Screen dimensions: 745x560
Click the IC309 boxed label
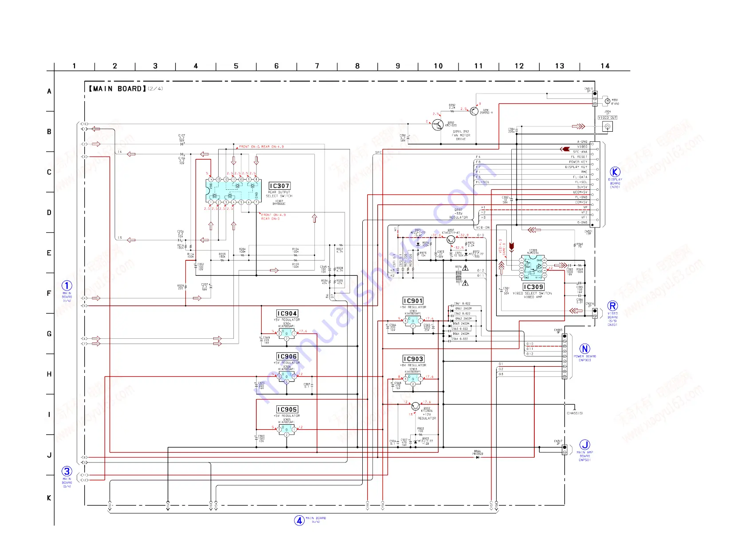click(x=533, y=287)
